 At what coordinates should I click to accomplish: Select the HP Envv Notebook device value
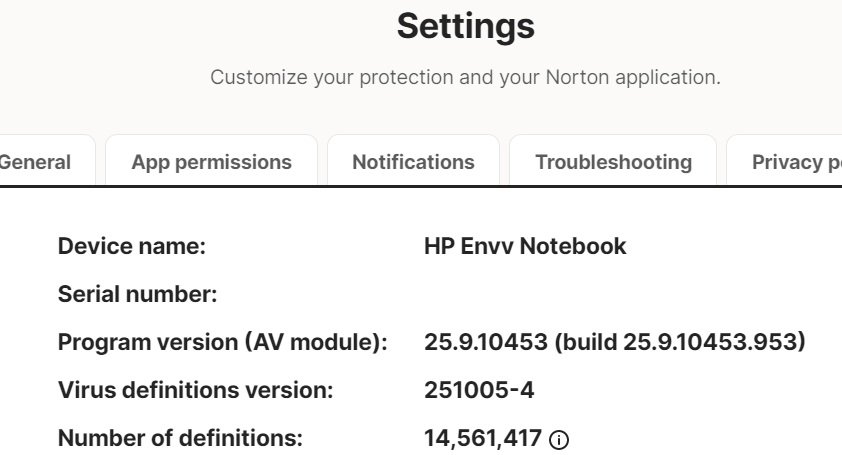tap(525, 247)
